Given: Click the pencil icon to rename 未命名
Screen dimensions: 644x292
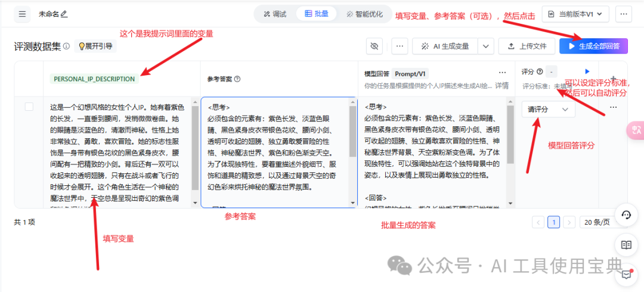Looking at the screenshot, I should click(64, 14).
